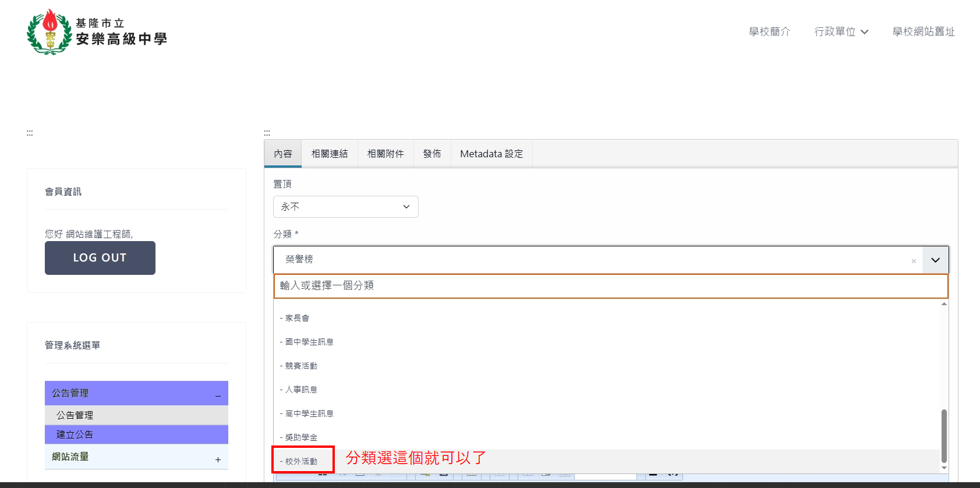Image resolution: width=980 pixels, height=488 pixels.
Task: Click the 建立公告 sidebar item
Action: point(75,434)
